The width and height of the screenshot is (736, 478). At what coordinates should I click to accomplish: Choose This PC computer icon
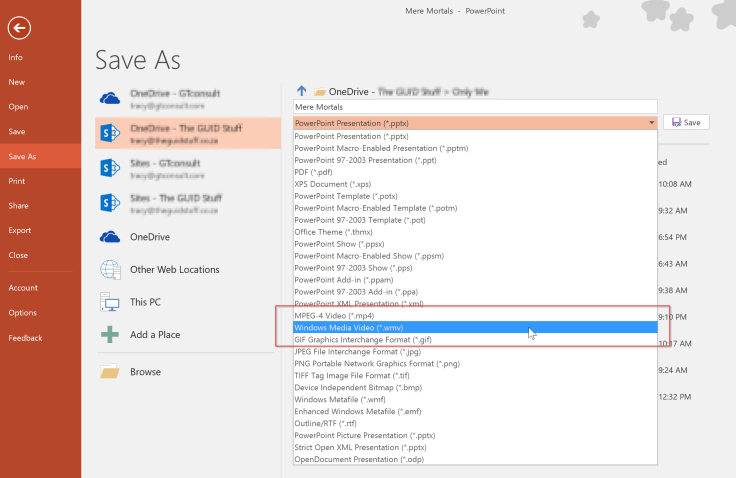click(110, 302)
